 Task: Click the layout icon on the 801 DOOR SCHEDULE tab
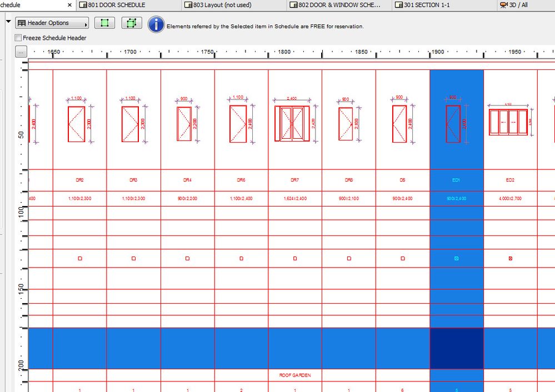(83, 5)
